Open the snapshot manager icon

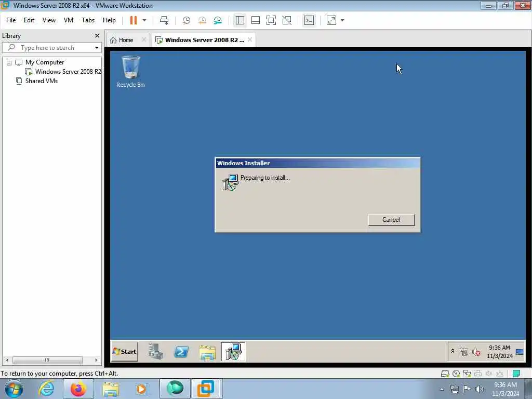pos(218,20)
